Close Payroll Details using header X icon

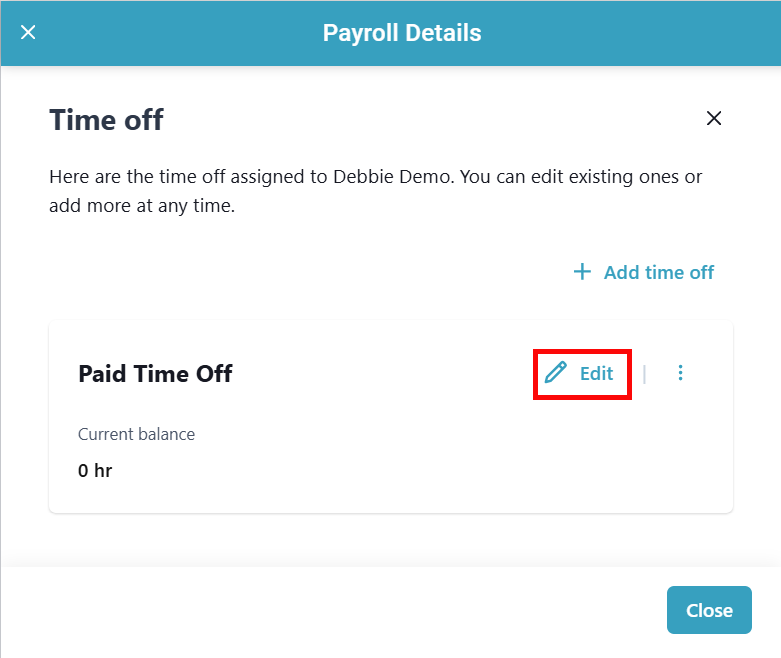[x=28, y=33]
